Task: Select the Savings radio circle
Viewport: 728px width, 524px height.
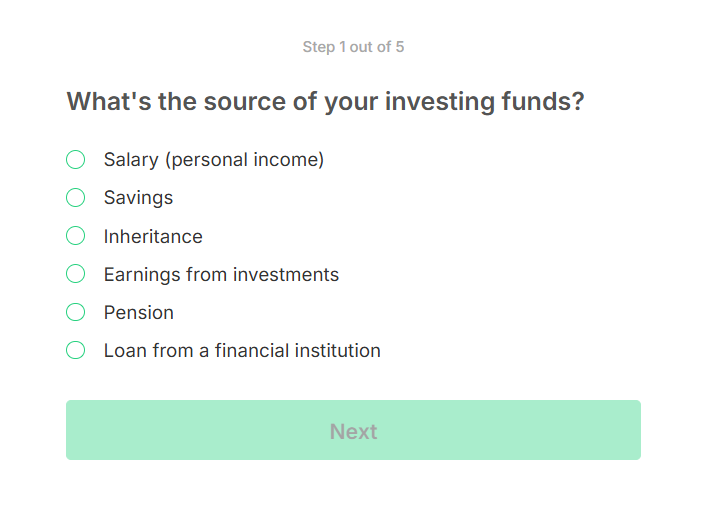Action: point(75,198)
